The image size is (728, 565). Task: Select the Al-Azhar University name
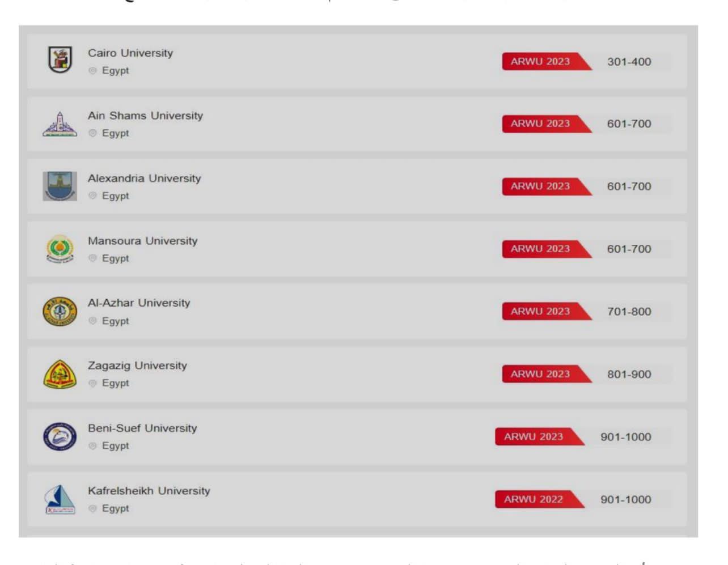pyautogui.click(x=139, y=303)
